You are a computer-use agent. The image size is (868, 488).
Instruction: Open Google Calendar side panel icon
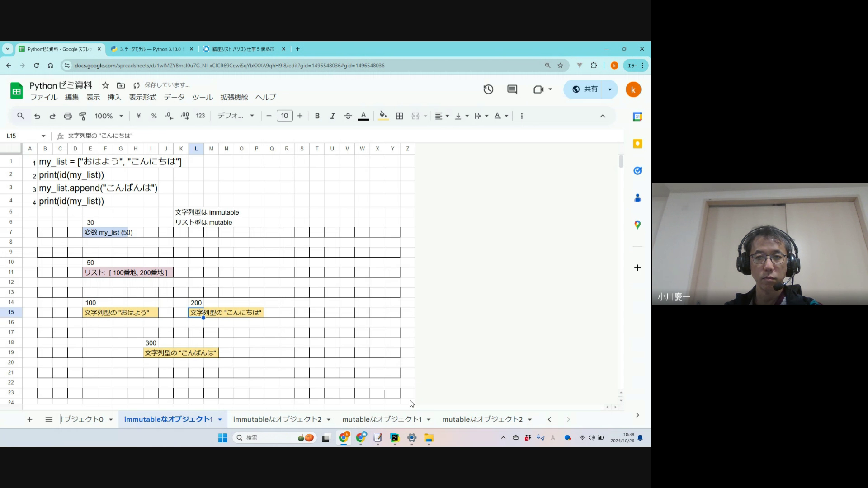[x=637, y=117]
